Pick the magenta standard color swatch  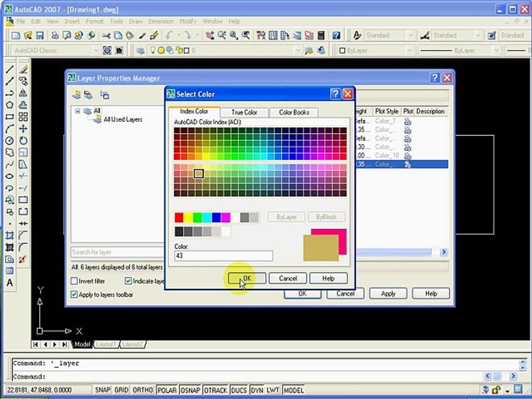226,217
